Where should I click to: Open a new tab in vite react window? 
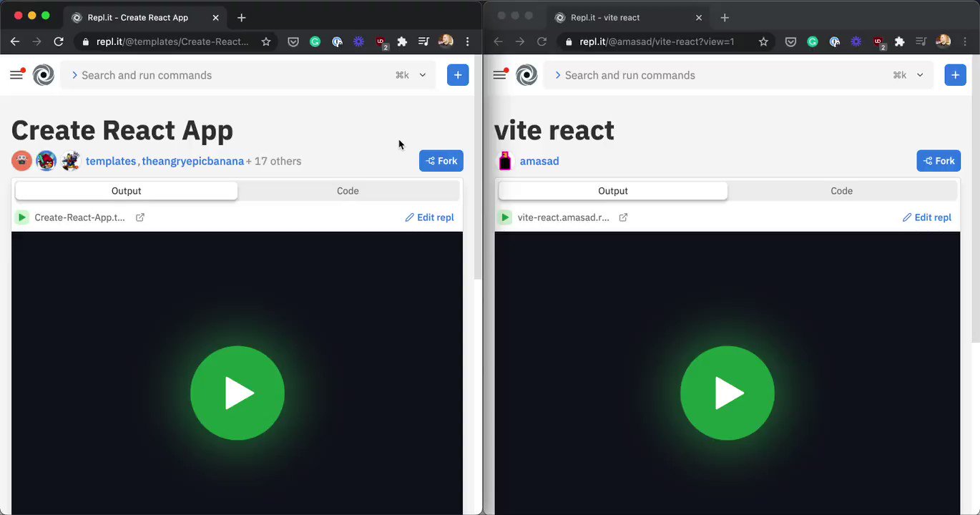tap(725, 17)
